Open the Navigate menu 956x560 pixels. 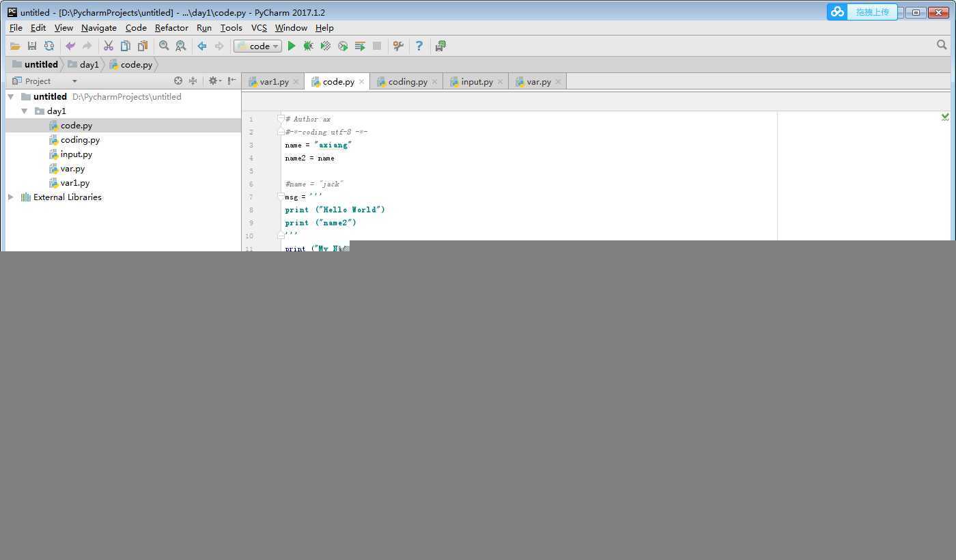[x=99, y=27]
